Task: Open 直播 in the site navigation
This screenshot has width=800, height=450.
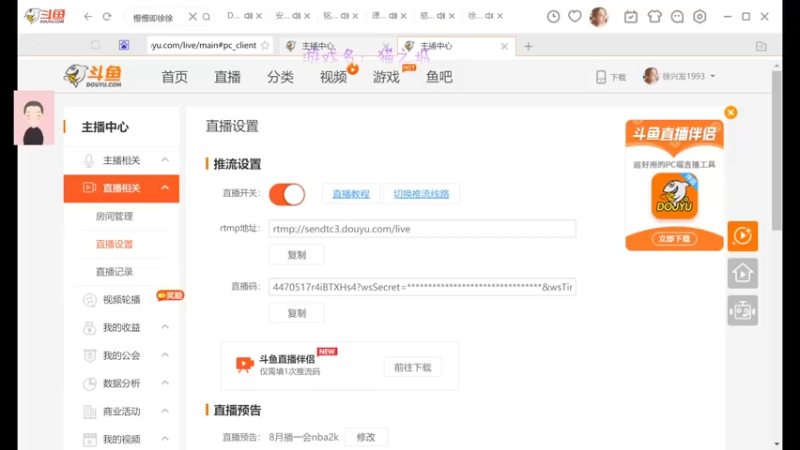Action: [228, 77]
